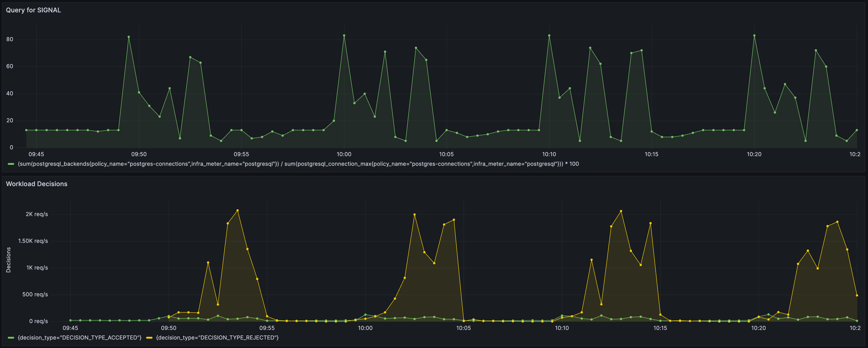Click '09:55' time label in Workload Decisions panel

tap(267, 328)
